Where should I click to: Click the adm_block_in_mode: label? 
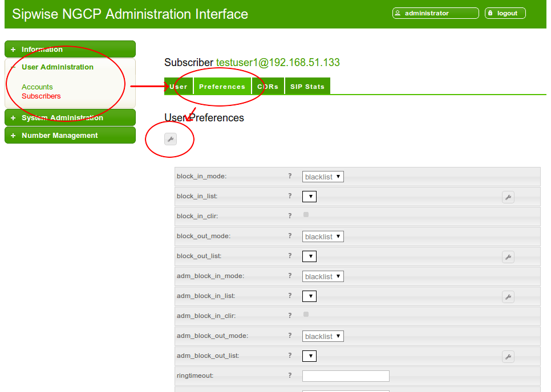tap(210, 276)
